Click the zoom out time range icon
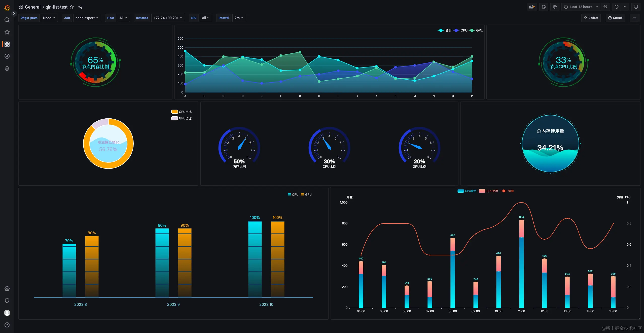 (605, 7)
